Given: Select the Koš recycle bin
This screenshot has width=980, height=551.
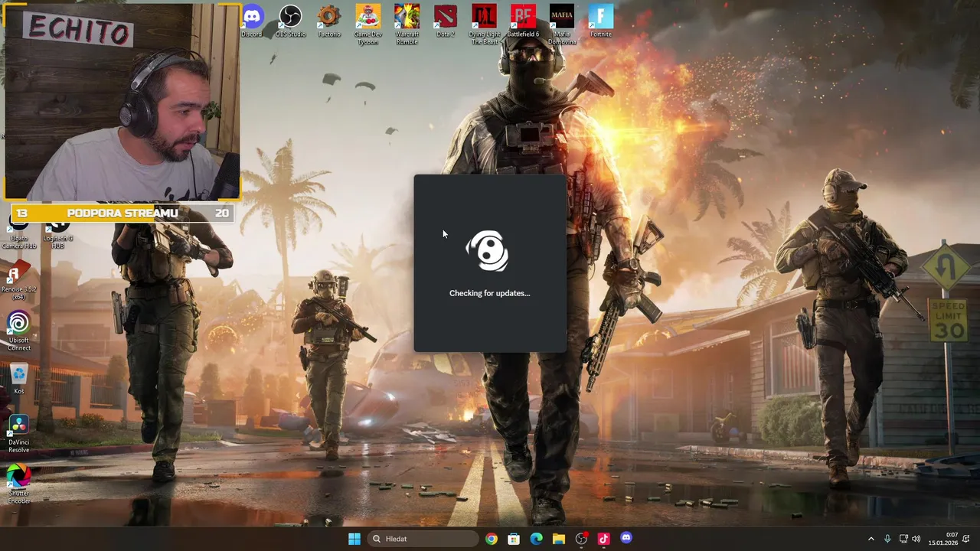Looking at the screenshot, I should point(18,379).
